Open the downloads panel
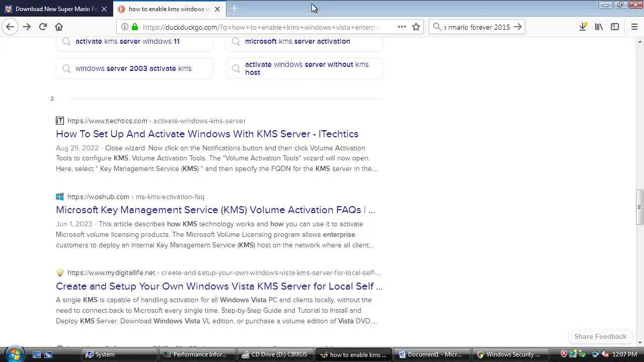Viewport: 644px width, 362px height. tap(583, 27)
